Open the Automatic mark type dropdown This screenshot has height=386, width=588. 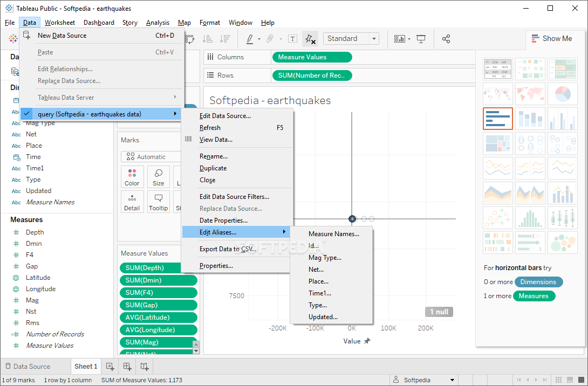[x=151, y=157]
